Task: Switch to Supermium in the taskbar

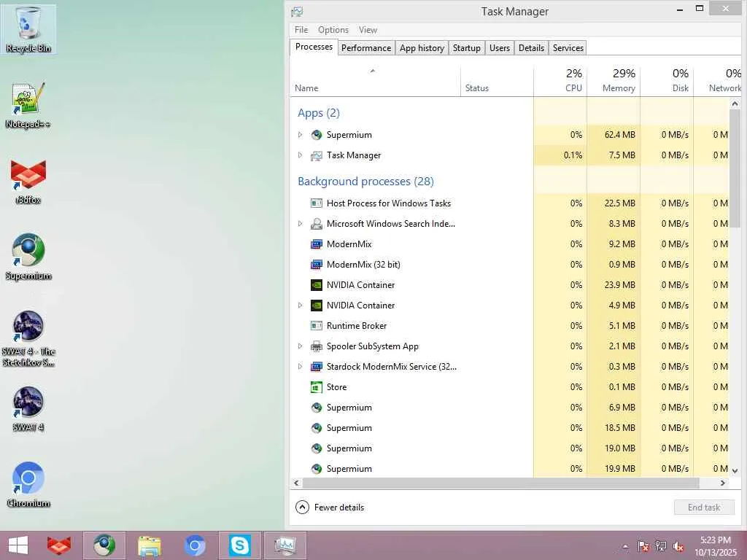Action: [x=104, y=545]
